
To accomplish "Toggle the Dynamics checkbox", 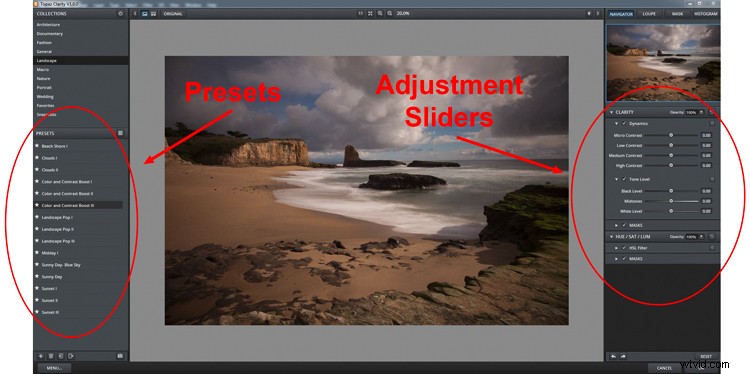I will point(624,123).
